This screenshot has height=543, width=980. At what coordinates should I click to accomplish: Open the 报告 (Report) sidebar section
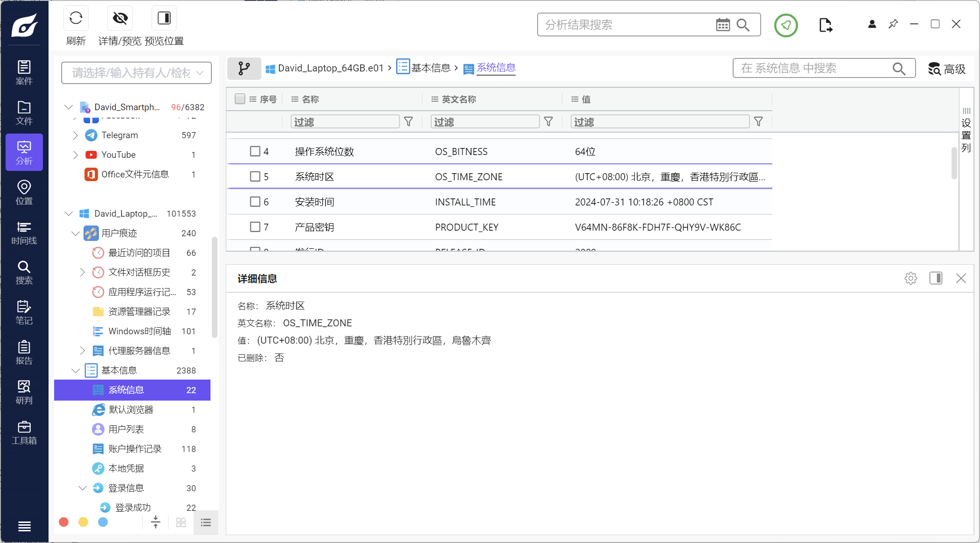24,353
